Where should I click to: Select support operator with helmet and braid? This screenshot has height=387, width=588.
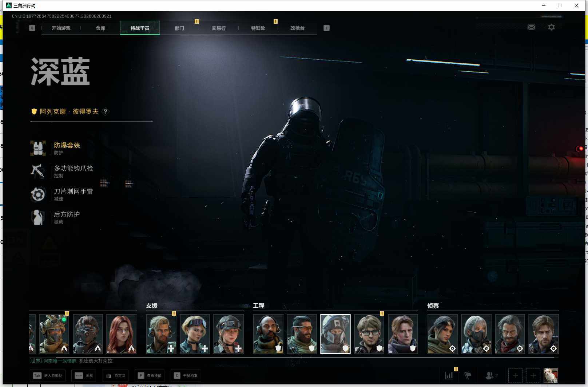point(229,334)
